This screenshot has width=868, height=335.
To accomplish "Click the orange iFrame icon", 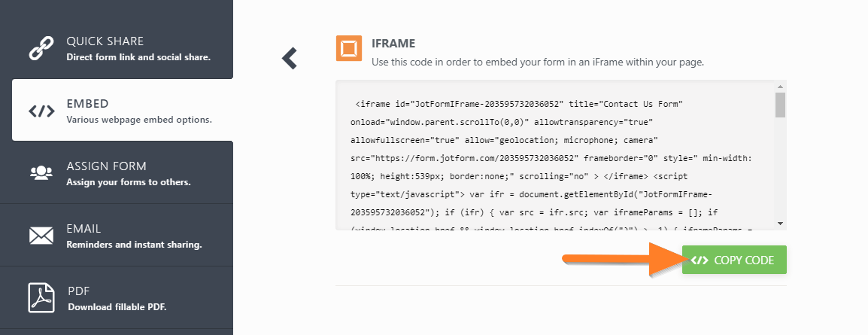I will pos(348,48).
